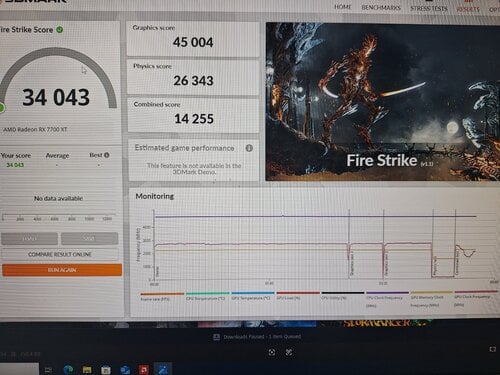Screen dimensions: 500x375
Task: Open File Explorer from the taskbar
Action: click(87, 370)
